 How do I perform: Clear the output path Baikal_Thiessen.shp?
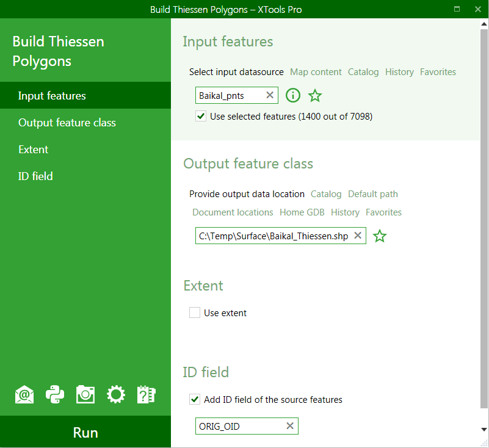click(x=358, y=236)
